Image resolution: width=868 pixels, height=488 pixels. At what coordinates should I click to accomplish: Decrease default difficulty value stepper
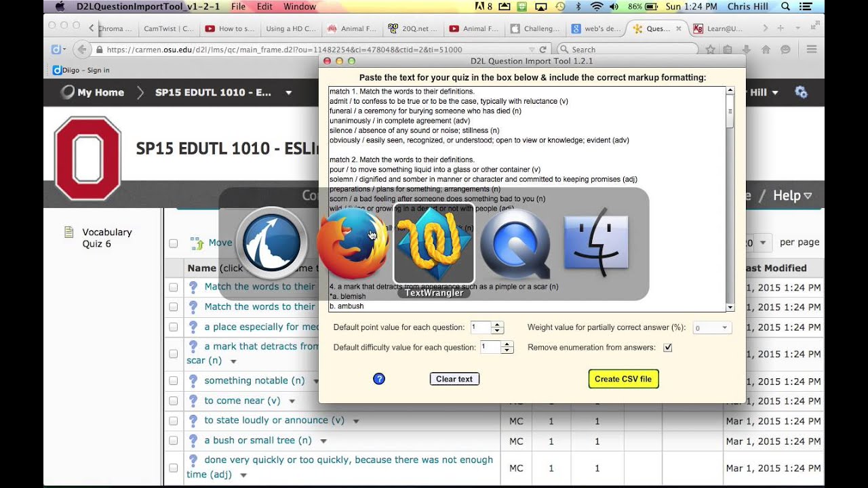[507, 350]
